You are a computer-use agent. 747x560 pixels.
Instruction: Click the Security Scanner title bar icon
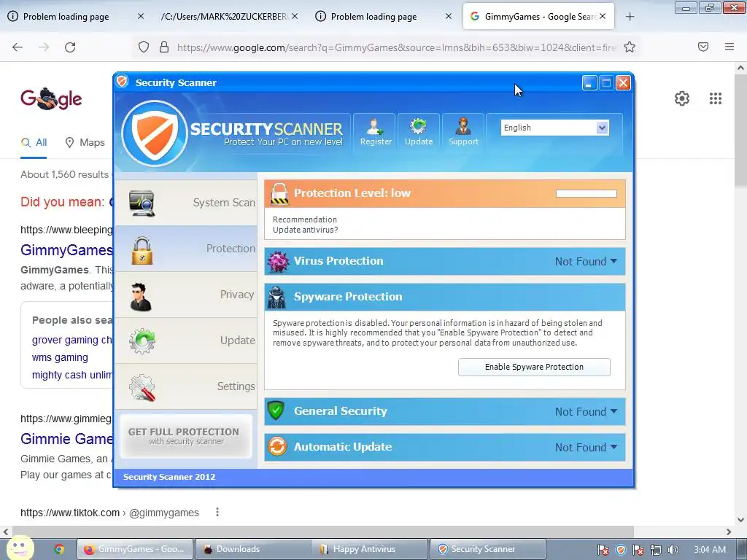(x=123, y=82)
